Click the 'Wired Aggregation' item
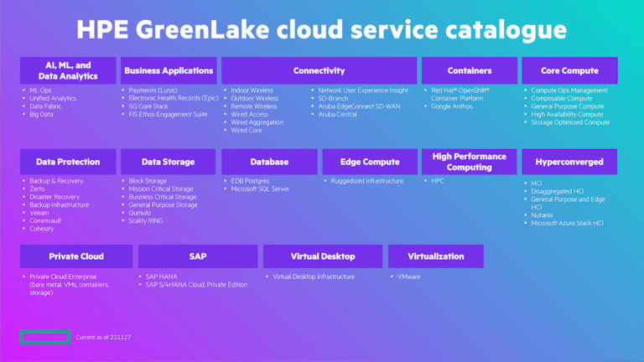The width and height of the screenshot is (644, 362). click(x=257, y=122)
